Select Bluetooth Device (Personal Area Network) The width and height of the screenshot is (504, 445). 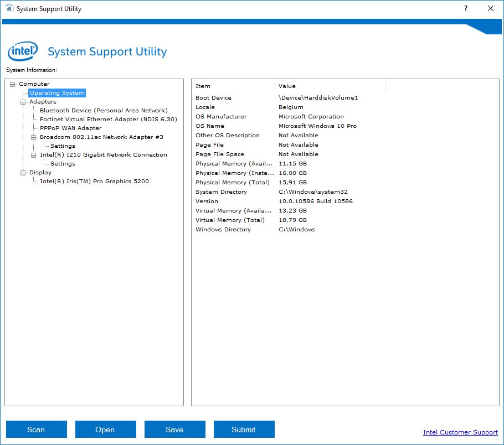(x=103, y=111)
